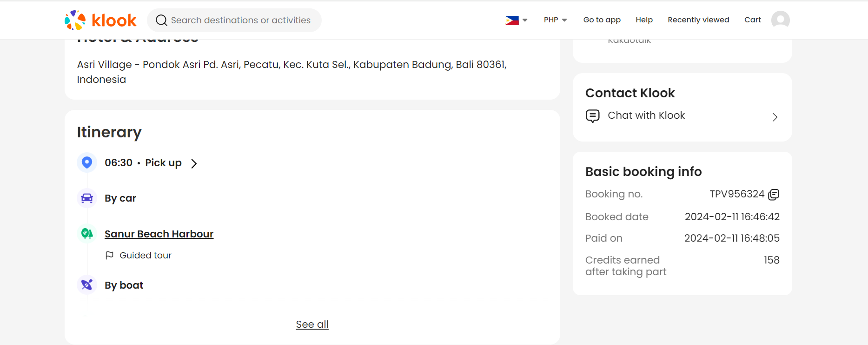Open Recently viewed in the header
The width and height of the screenshot is (868, 345).
click(x=698, y=20)
